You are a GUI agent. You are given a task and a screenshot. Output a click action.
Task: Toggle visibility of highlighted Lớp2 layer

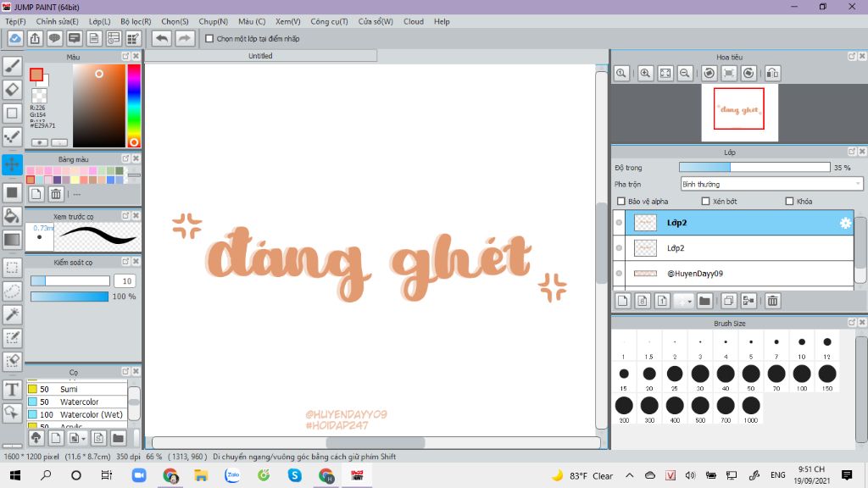click(619, 223)
